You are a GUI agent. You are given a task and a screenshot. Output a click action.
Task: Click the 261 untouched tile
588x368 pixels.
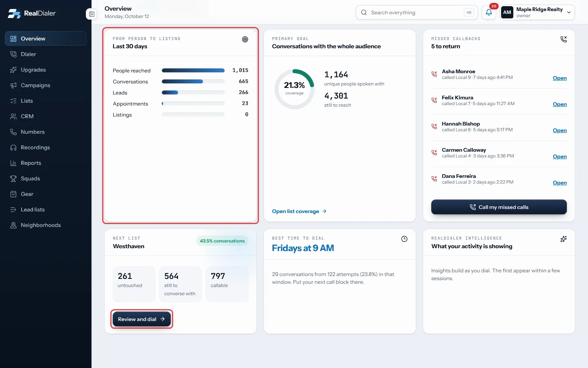[134, 284]
